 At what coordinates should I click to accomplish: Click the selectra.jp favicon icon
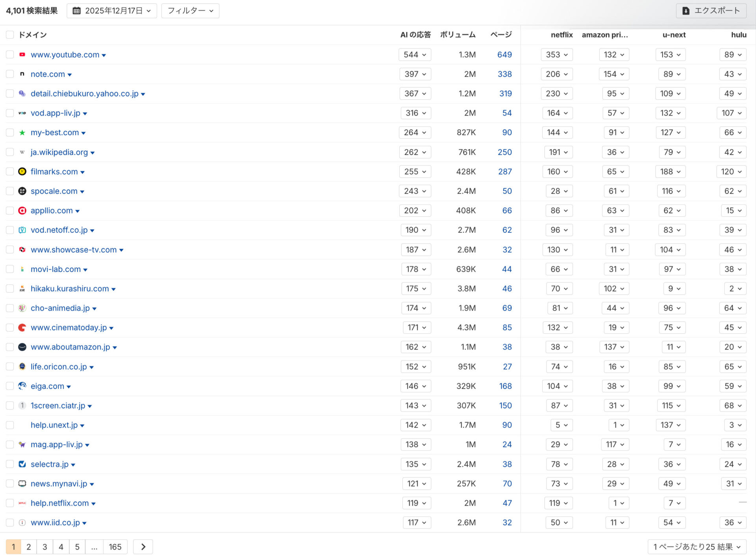(x=22, y=464)
